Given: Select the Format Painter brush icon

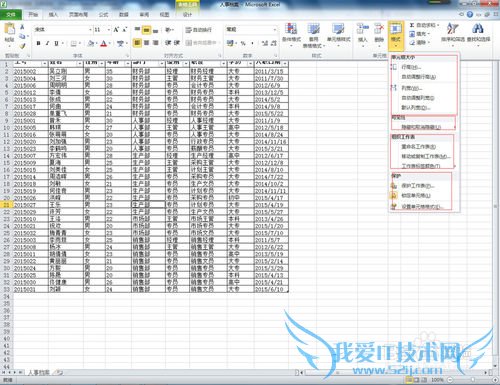Looking at the screenshot, I should (22, 46).
